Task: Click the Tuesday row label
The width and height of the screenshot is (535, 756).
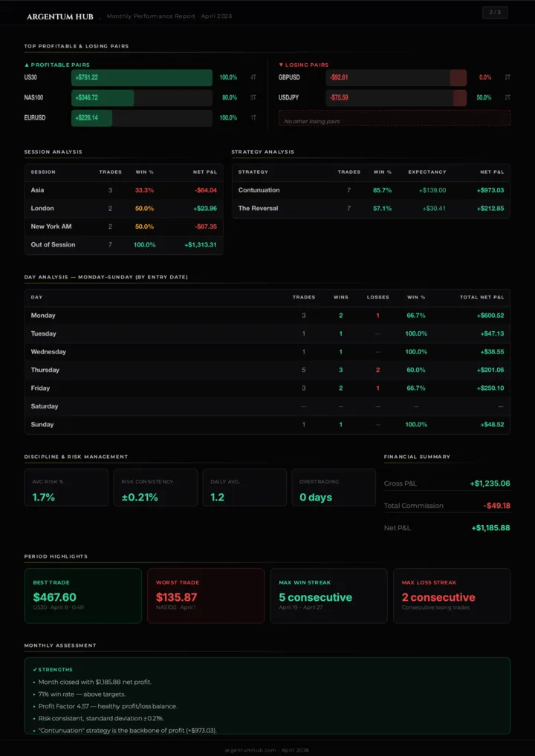Action: 43,333
